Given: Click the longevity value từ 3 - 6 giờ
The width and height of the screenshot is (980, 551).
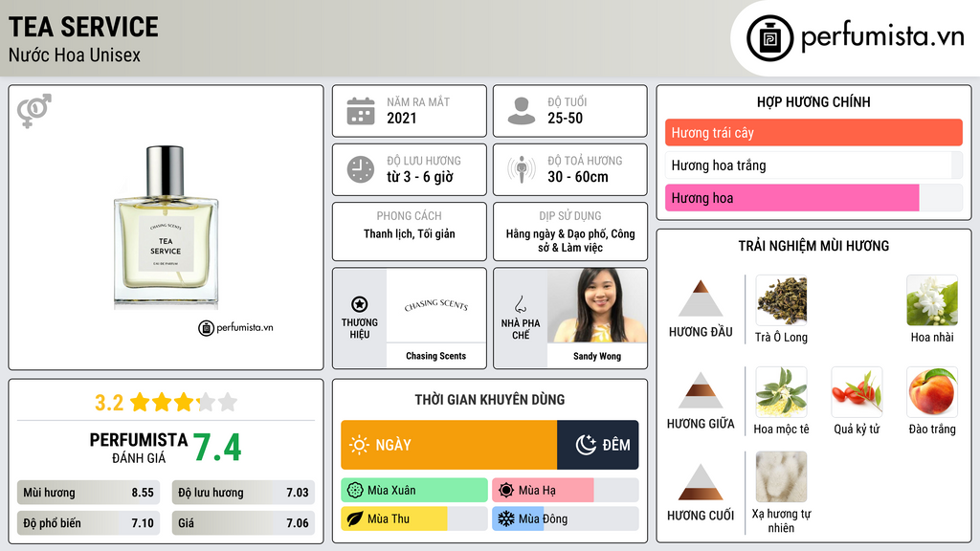Looking at the screenshot, I should (420, 177).
